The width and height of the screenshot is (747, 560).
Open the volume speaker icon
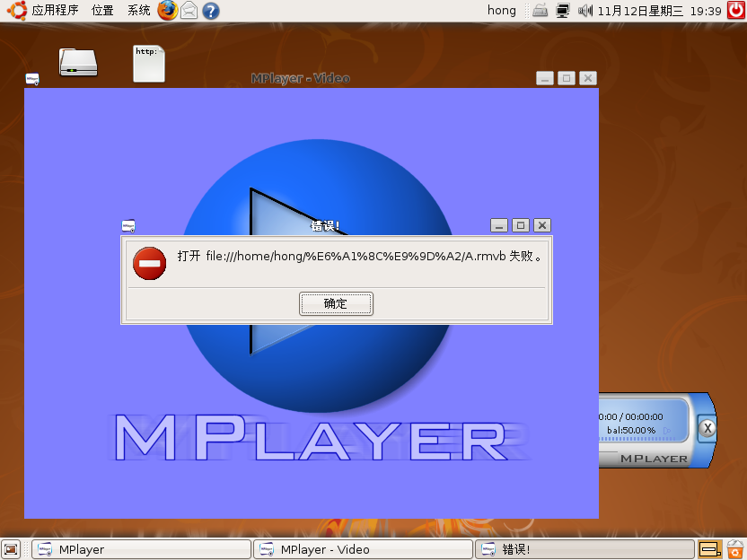tap(585, 10)
